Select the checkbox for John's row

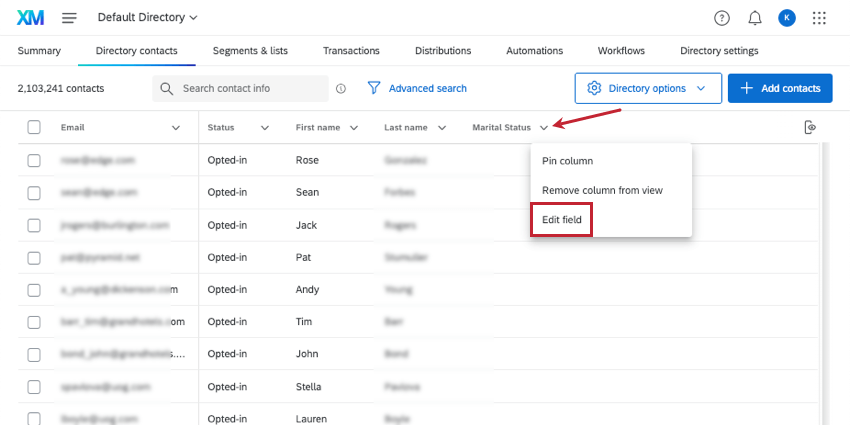pyautogui.click(x=34, y=355)
